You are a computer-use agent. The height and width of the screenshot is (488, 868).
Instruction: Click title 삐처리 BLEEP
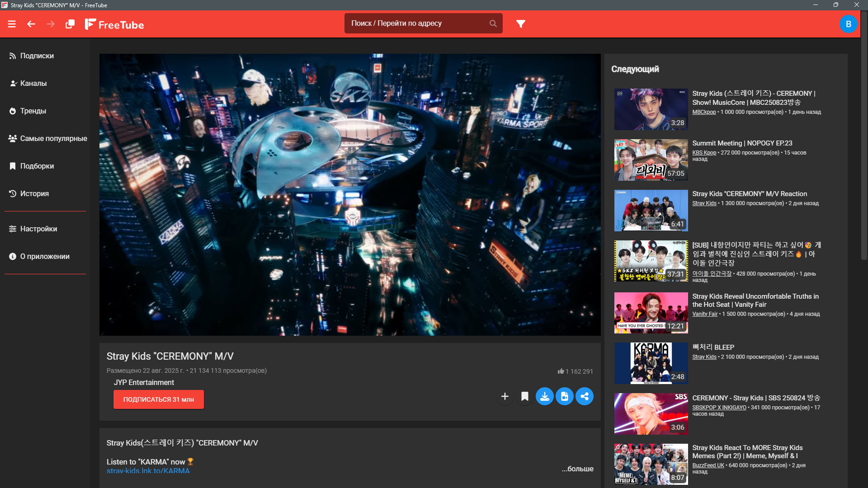[713, 347]
